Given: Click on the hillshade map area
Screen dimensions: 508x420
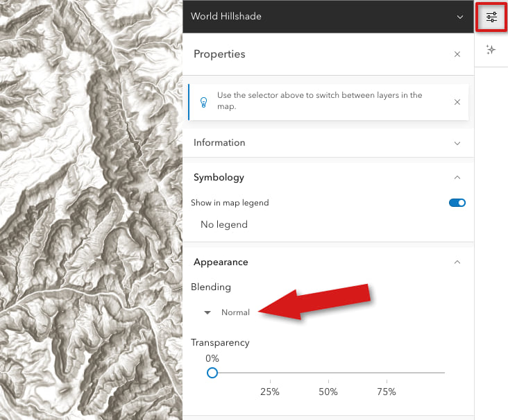Looking at the screenshot, I should [90, 208].
